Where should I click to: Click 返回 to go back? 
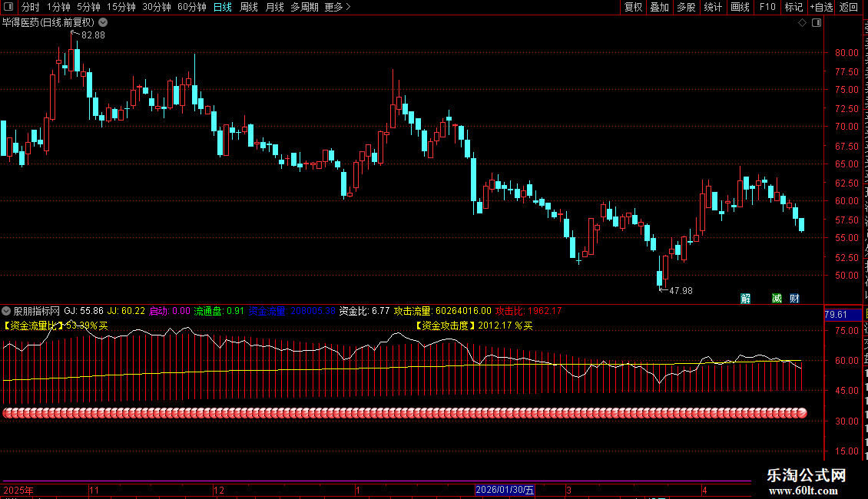848,7
